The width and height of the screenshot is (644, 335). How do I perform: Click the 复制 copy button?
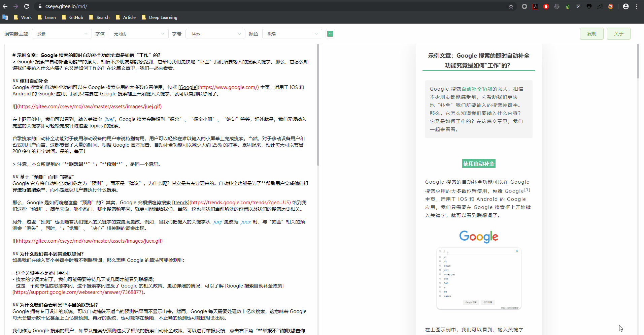point(592,34)
